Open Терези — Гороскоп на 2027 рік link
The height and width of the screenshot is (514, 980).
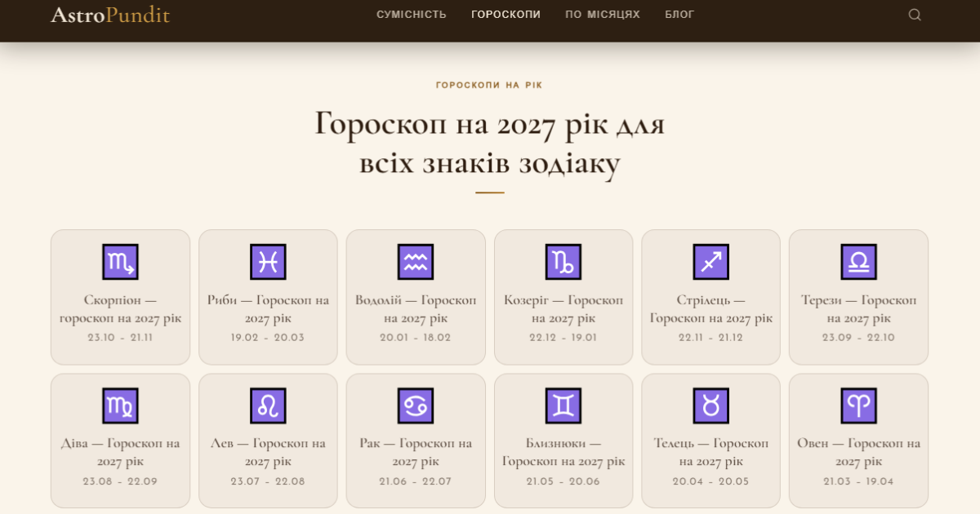858,309
